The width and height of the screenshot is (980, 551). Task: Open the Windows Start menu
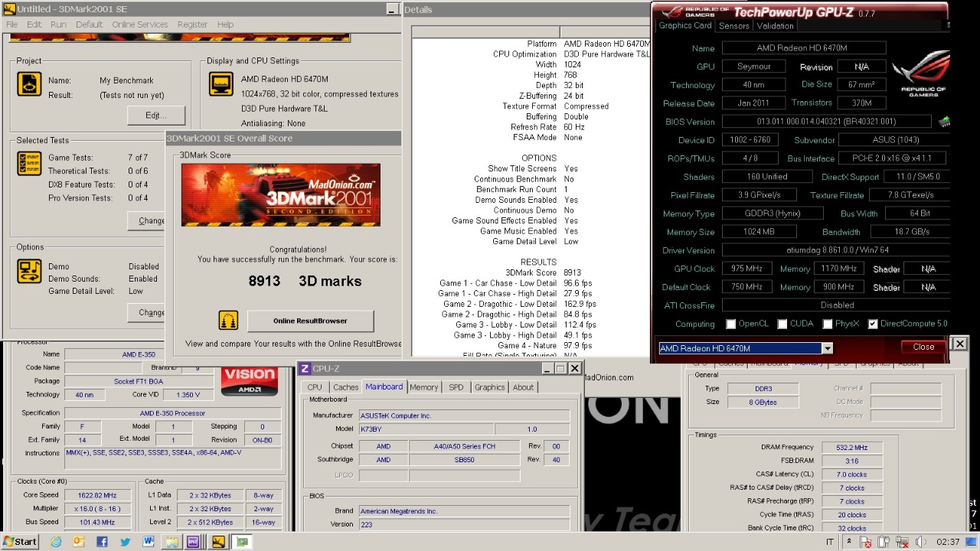[x=20, y=542]
